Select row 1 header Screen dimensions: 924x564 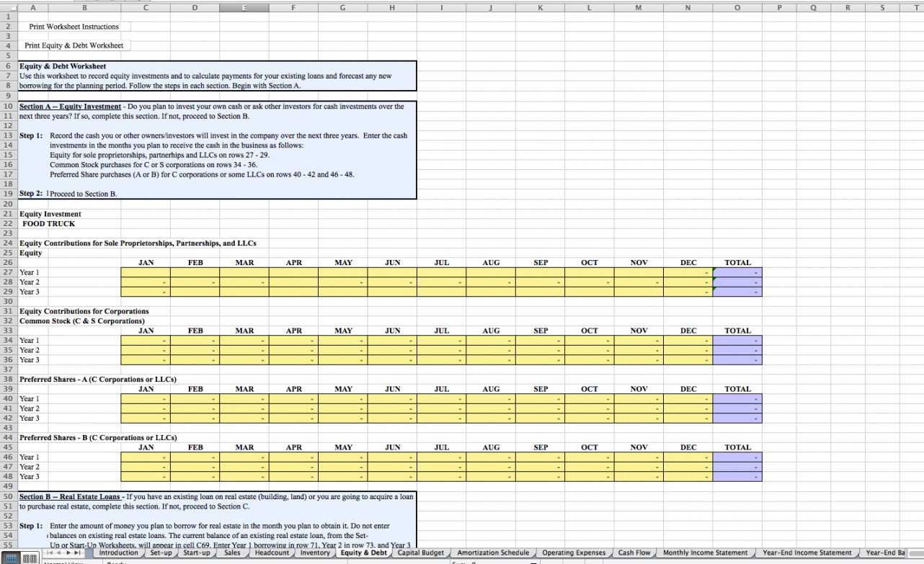point(8,17)
